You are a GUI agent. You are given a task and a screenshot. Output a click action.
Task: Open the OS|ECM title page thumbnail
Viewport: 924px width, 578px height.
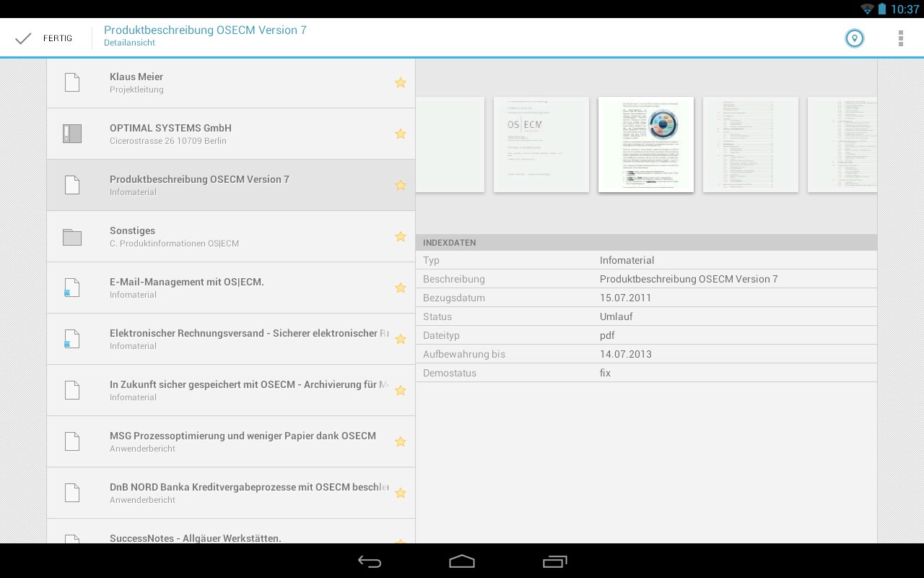[541, 144]
